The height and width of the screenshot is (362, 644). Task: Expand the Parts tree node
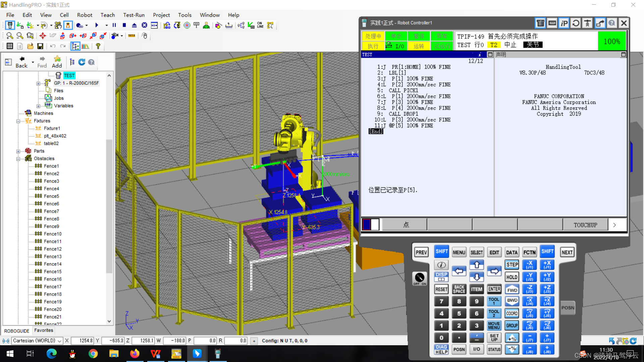(18, 151)
